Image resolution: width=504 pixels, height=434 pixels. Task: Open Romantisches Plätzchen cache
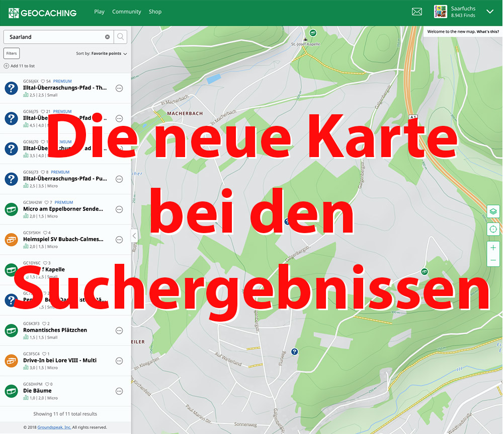coord(55,330)
